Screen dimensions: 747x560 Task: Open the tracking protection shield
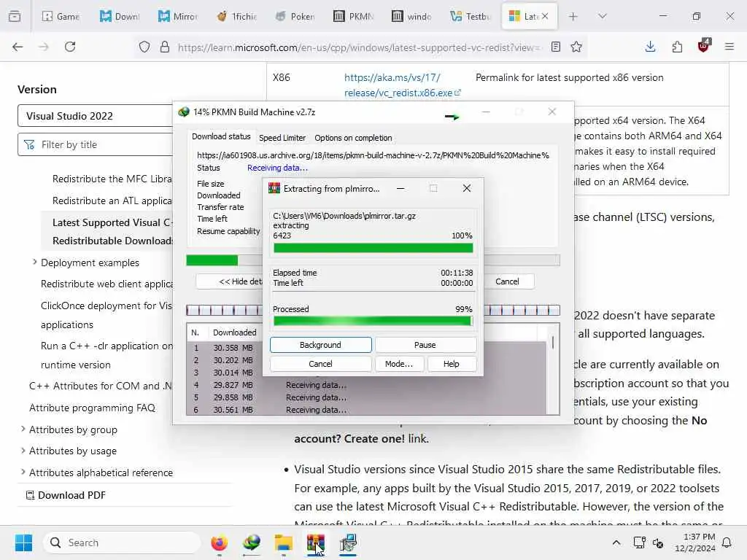[144, 47]
